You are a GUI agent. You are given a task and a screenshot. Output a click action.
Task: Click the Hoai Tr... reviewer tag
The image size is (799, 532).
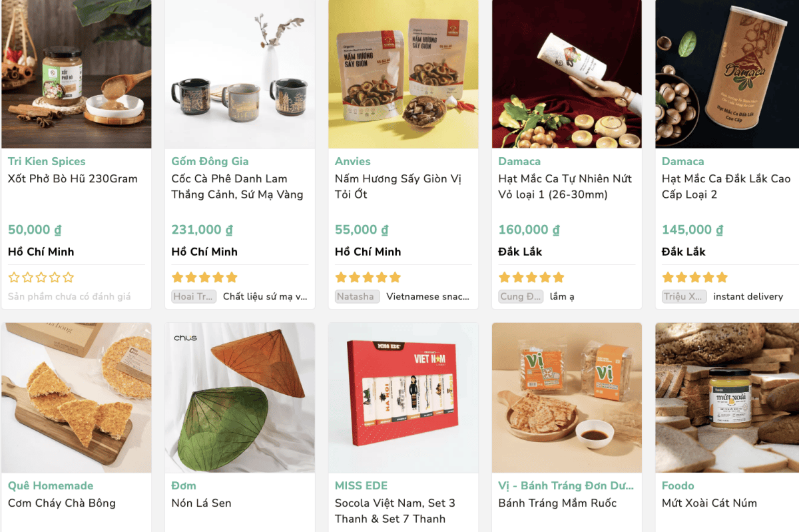point(193,296)
